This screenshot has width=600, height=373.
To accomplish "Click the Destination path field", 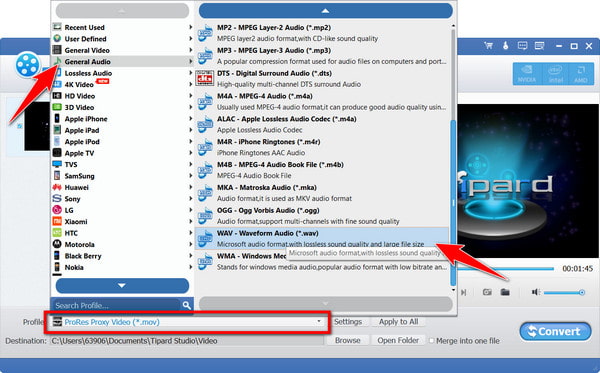I will [x=187, y=340].
